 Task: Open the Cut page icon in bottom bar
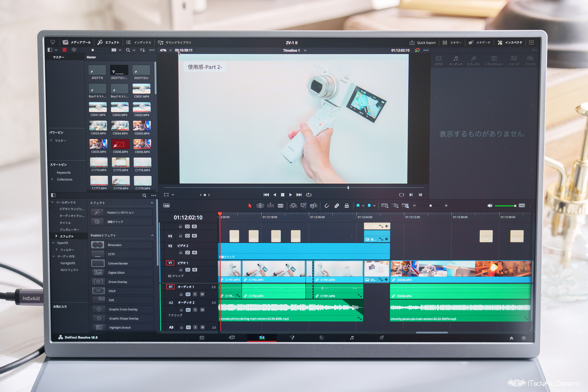coord(232,337)
